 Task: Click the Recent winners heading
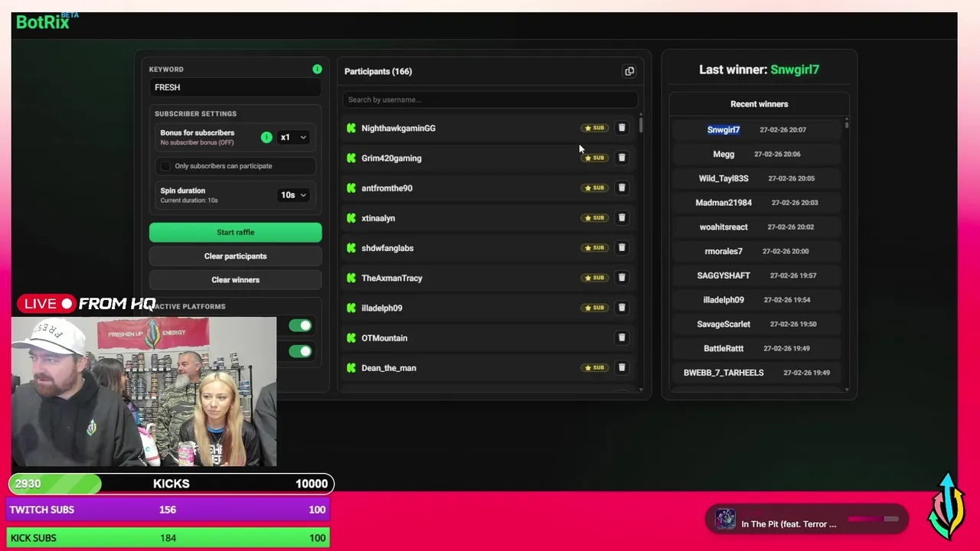759,104
